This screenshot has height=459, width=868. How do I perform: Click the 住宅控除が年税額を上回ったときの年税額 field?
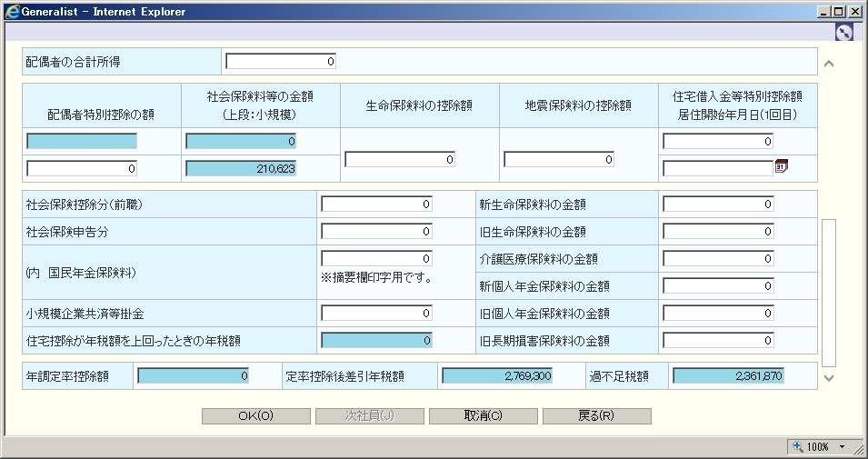376,341
